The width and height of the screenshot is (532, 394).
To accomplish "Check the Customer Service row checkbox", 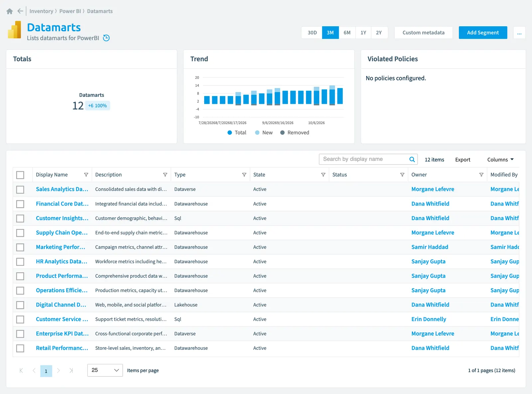I will pyautogui.click(x=20, y=320).
